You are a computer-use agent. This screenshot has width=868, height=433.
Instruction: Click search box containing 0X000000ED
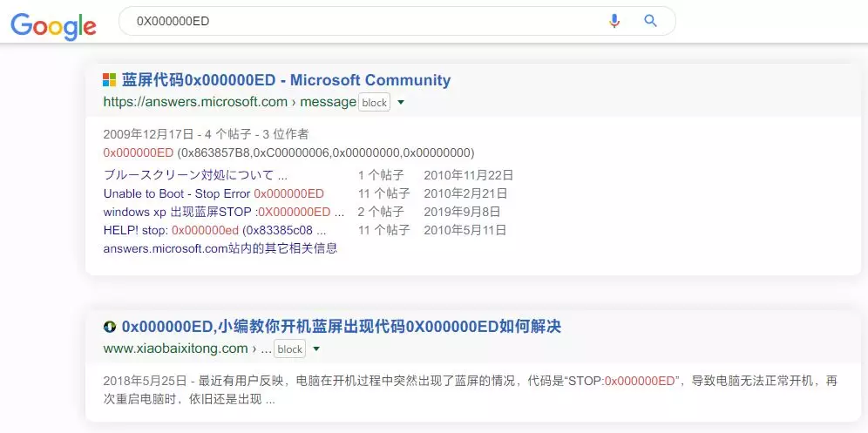(x=397, y=21)
